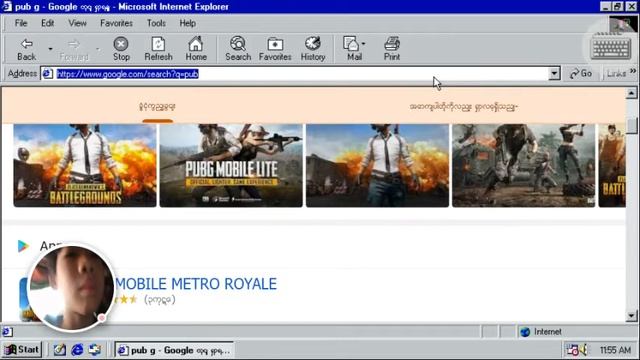Viewport: 640px width, 360px height.
Task: Click the scrollbar down arrow
Action: 631,316
